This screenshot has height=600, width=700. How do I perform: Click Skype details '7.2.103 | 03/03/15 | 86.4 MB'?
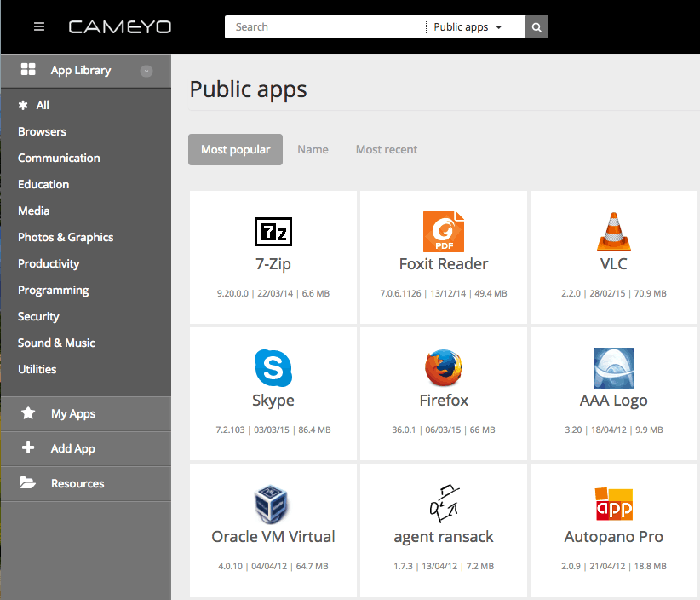point(273,430)
